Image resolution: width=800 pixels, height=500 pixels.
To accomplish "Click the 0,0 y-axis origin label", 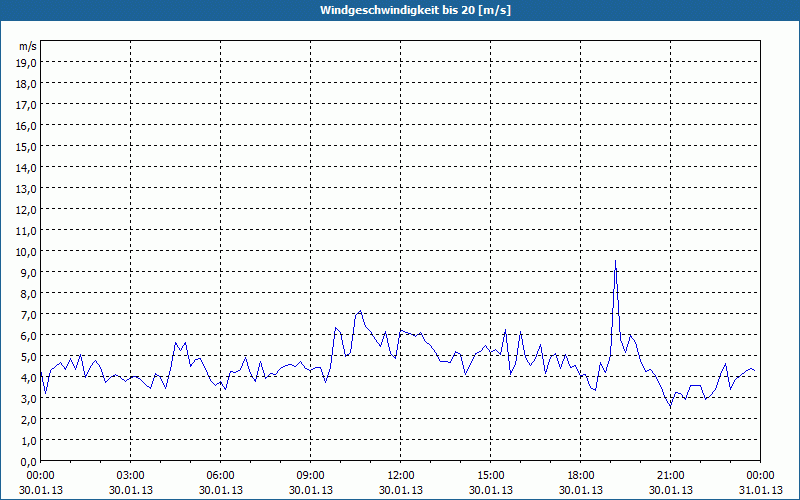I will [29, 462].
